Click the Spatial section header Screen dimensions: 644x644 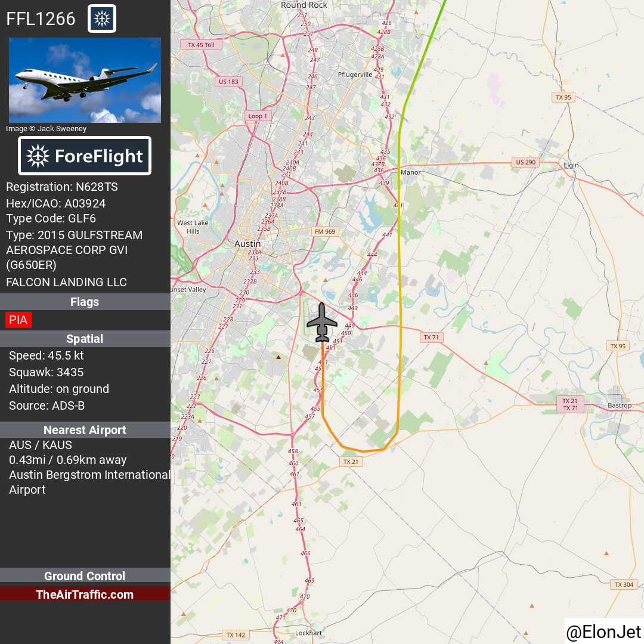pos(85,339)
